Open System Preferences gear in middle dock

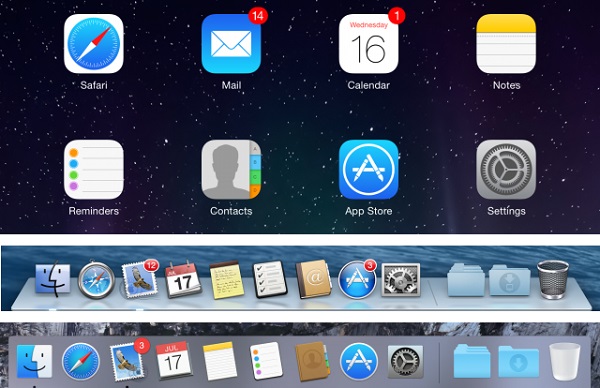tap(401, 280)
